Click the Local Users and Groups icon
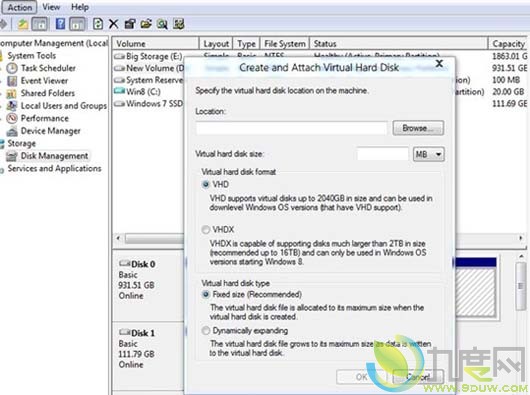The height and width of the screenshot is (395, 530). point(12,106)
